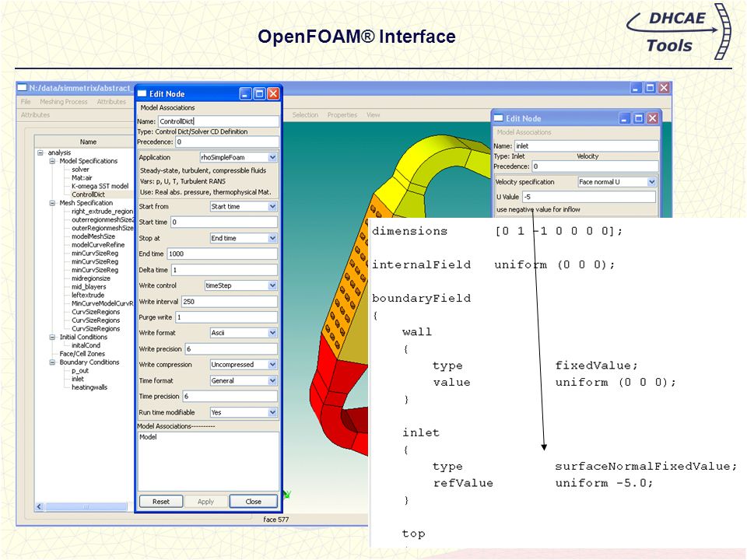Select the p_out boundary condition

(80, 370)
